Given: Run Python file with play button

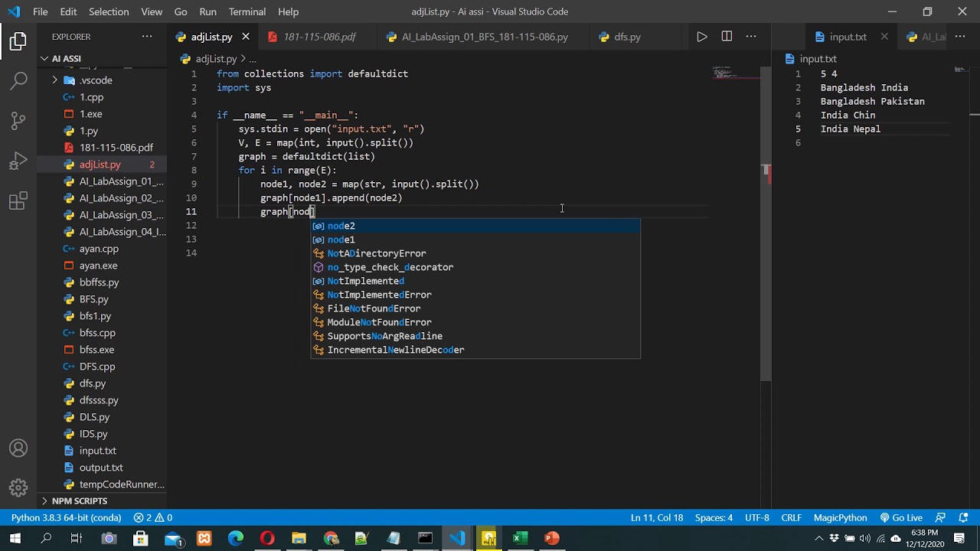Looking at the screenshot, I should click(x=702, y=37).
